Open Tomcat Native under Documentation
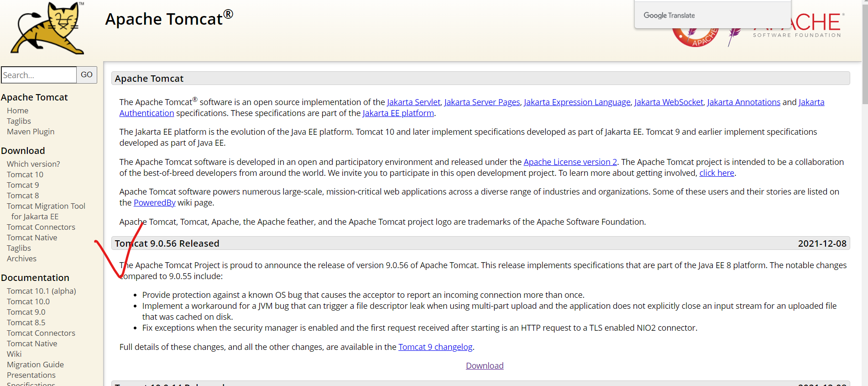 32,344
